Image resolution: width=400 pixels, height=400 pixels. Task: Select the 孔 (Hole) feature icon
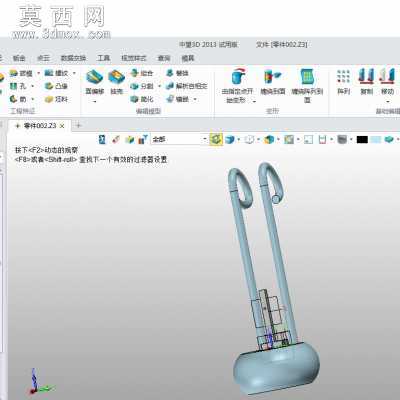[x=13, y=86]
